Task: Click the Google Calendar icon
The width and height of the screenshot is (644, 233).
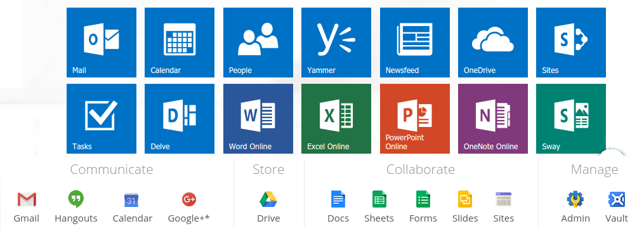Action: [x=132, y=200]
